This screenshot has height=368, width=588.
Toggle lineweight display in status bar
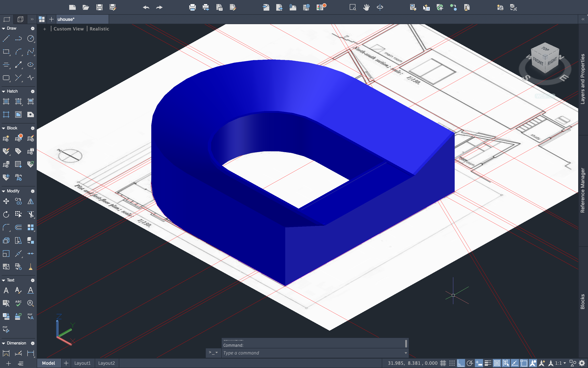coord(488,363)
